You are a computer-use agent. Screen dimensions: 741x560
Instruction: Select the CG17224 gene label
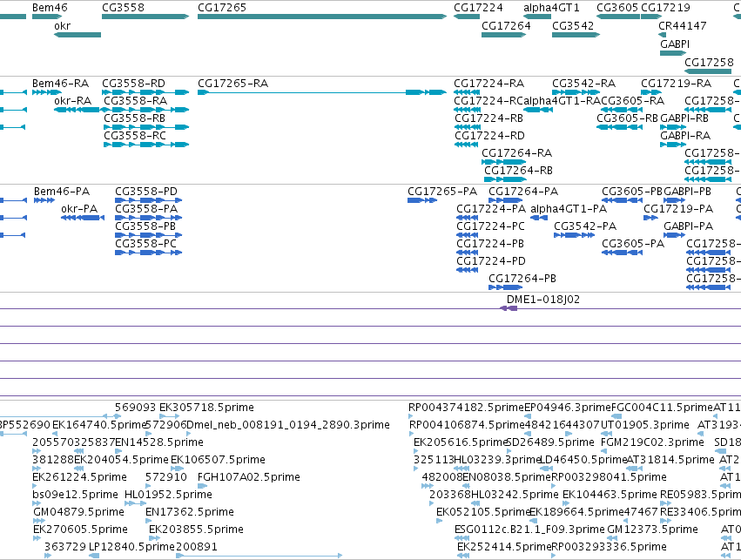coord(478,8)
